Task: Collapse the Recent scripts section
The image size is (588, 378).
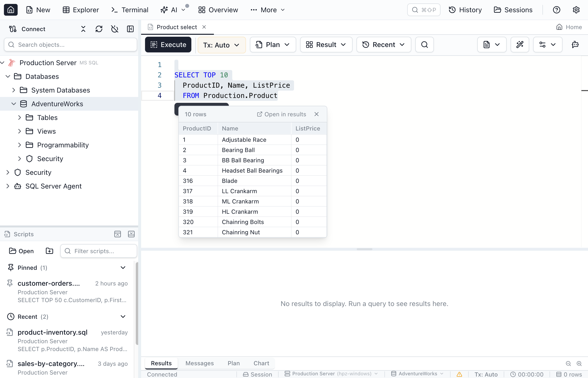Action: pos(123,317)
